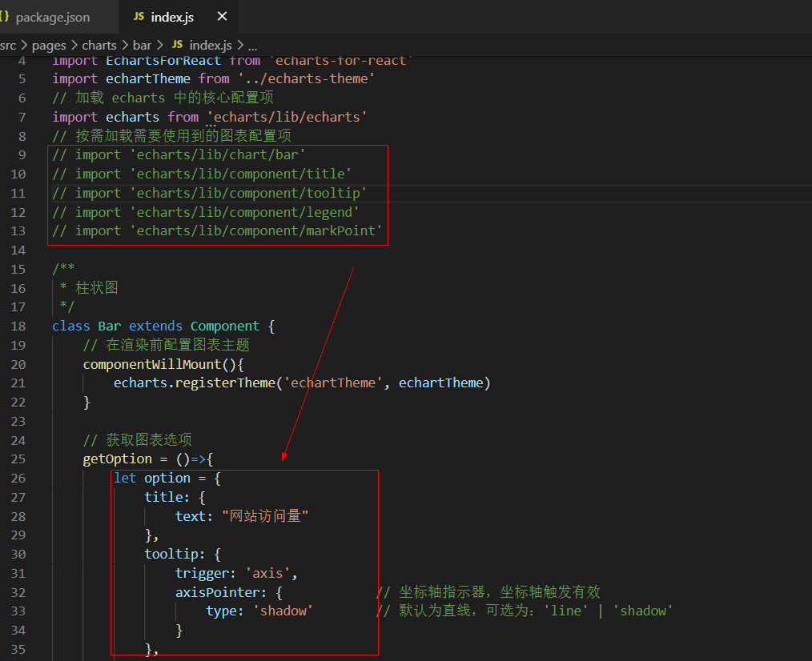Click the comment '在渲染前配置图表主题'

pos(178,345)
